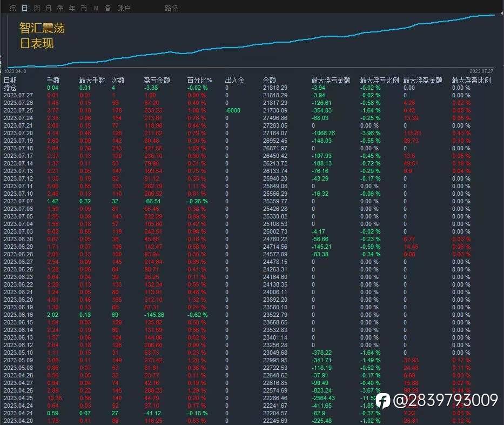Select the 2023.06.20 date row

(18, 300)
